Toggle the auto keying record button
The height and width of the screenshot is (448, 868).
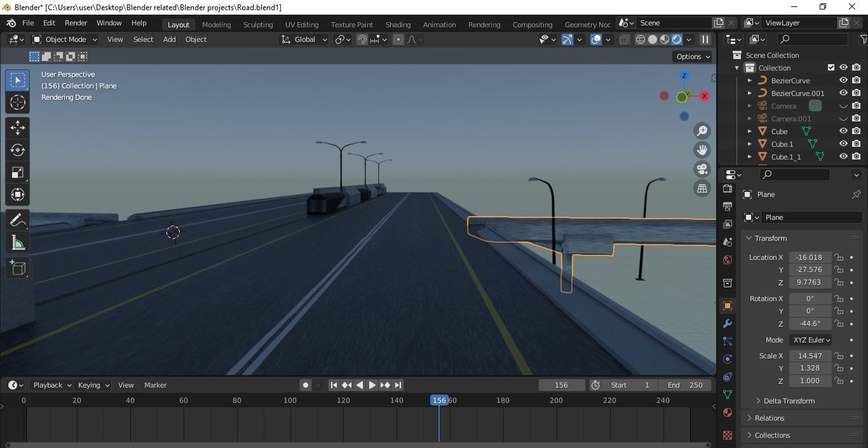[x=306, y=385]
